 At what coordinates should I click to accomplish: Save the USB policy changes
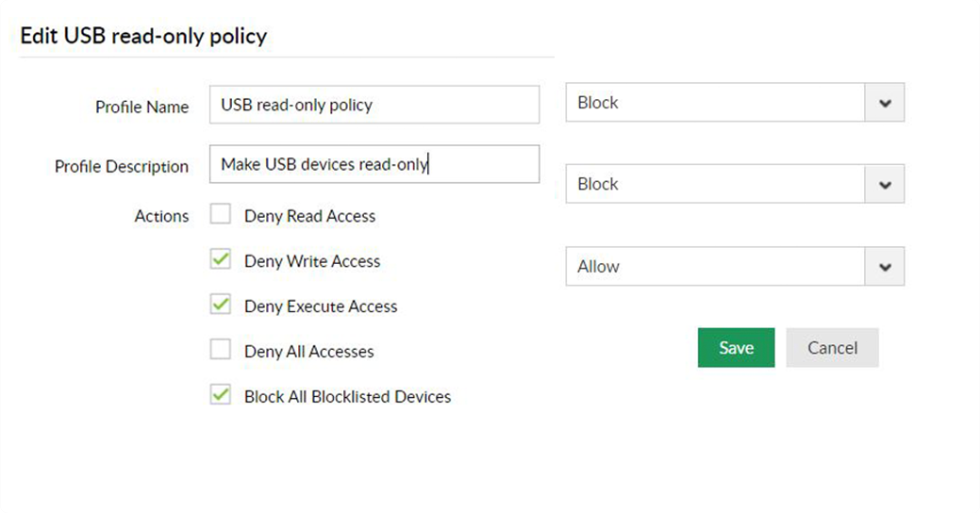[x=736, y=348]
